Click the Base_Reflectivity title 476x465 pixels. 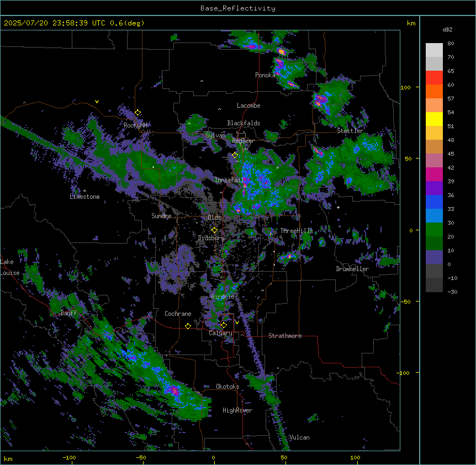238,8
